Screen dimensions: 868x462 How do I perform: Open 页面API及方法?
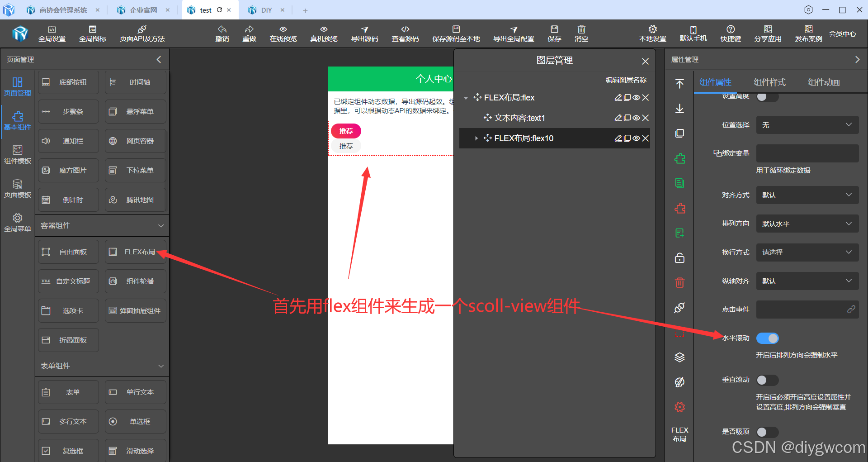click(x=142, y=34)
